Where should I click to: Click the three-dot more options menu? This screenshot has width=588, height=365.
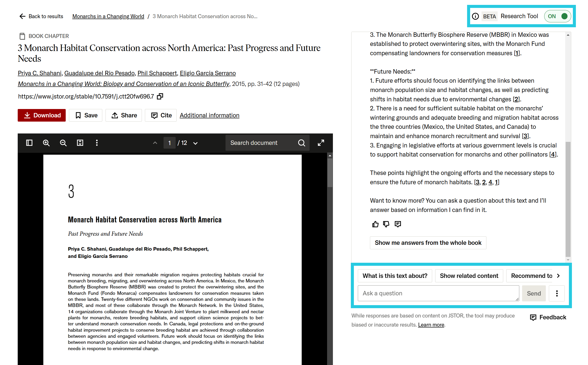[x=557, y=293]
